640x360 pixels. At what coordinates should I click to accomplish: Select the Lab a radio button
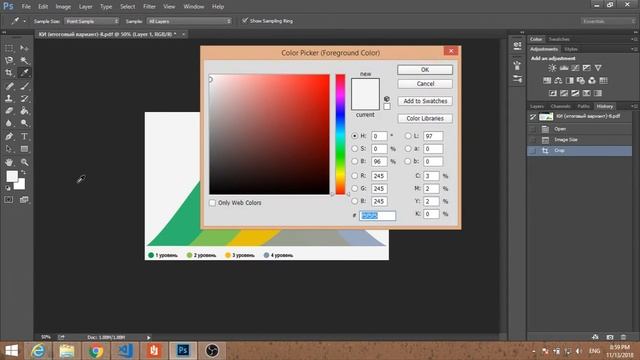408,149
